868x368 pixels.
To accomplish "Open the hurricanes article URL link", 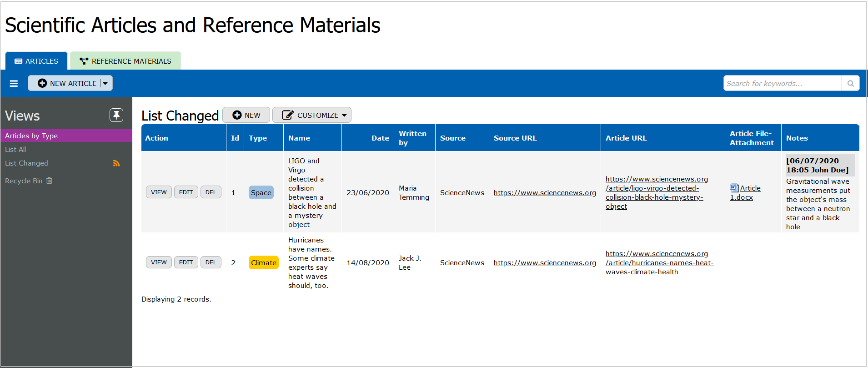I will [x=659, y=263].
